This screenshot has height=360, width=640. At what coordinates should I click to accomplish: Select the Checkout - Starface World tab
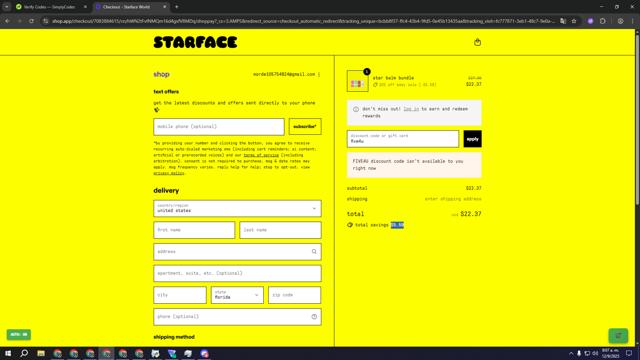[x=128, y=7]
